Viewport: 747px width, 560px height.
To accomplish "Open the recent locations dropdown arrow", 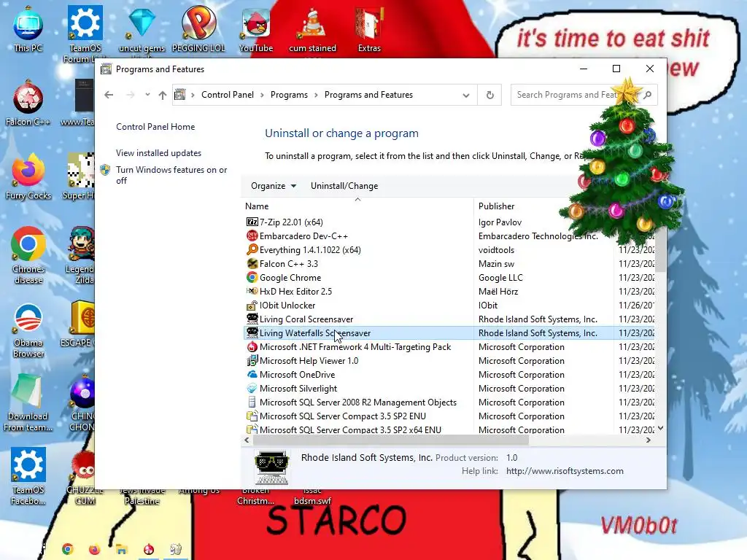I will click(x=147, y=94).
